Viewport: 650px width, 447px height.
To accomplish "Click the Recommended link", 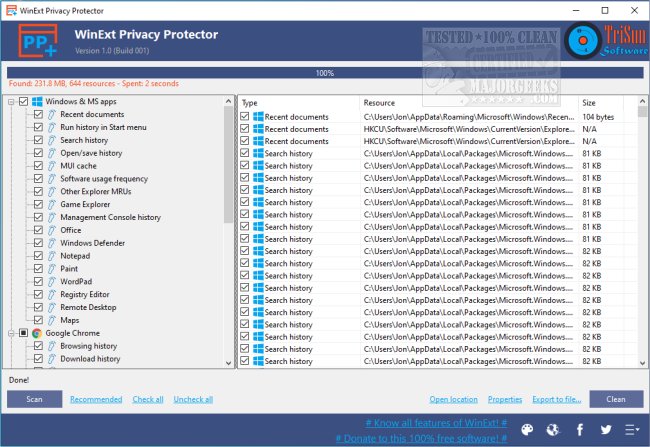I will tap(96, 399).
